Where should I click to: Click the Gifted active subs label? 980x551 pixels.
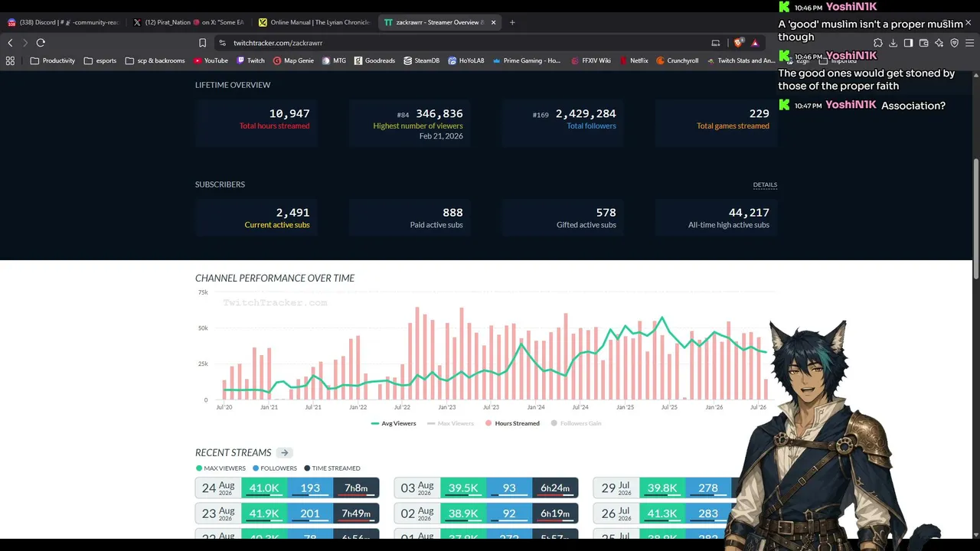click(586, 225)
